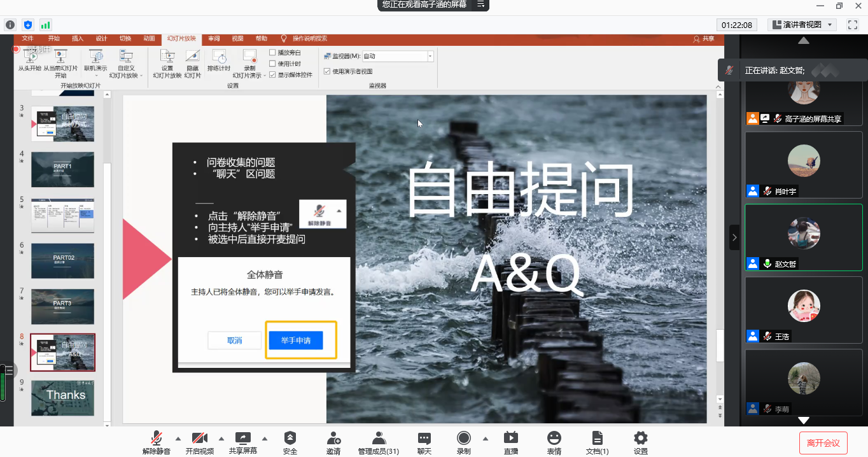Turn on camera with 开启视频

pyautogui.click(x=199, y=439)
